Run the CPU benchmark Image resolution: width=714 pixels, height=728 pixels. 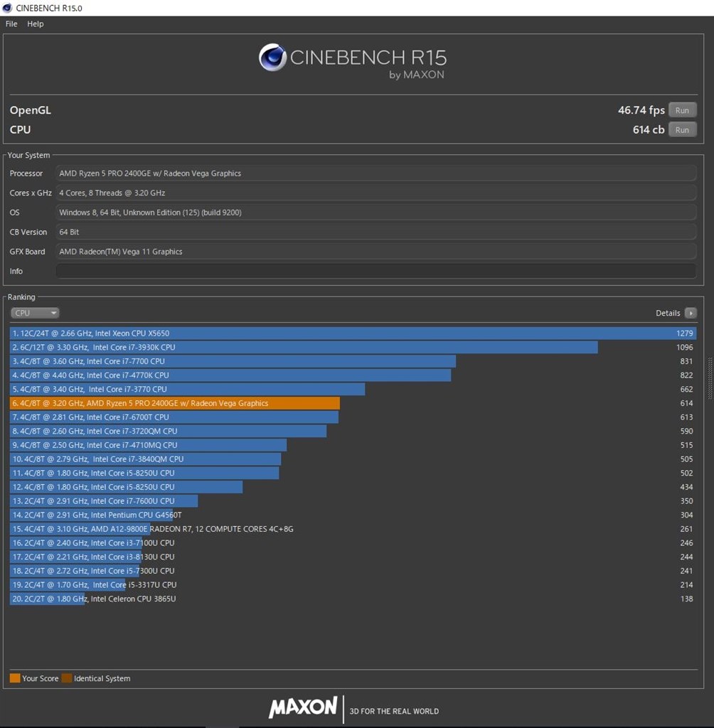pos(682,129)
